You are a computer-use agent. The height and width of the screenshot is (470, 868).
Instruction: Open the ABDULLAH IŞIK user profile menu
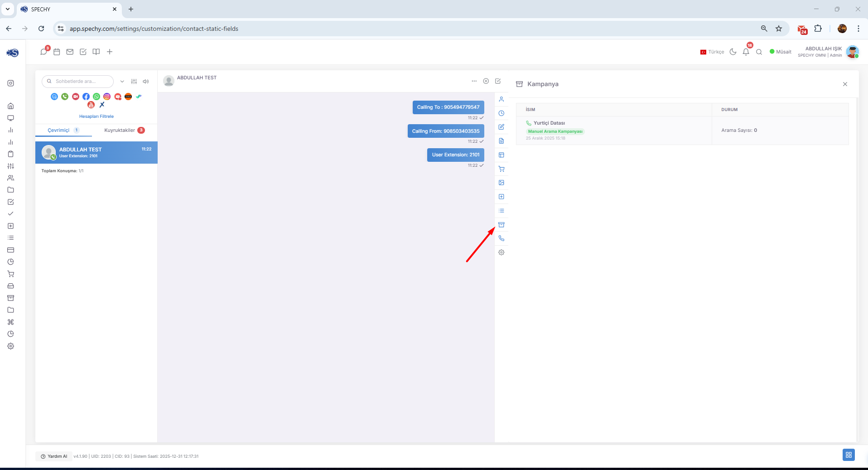click(828, 52)
